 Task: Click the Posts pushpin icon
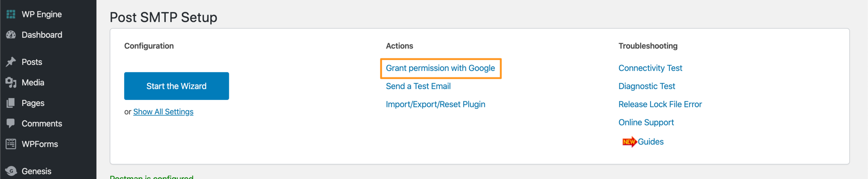(x=11, y=62)
